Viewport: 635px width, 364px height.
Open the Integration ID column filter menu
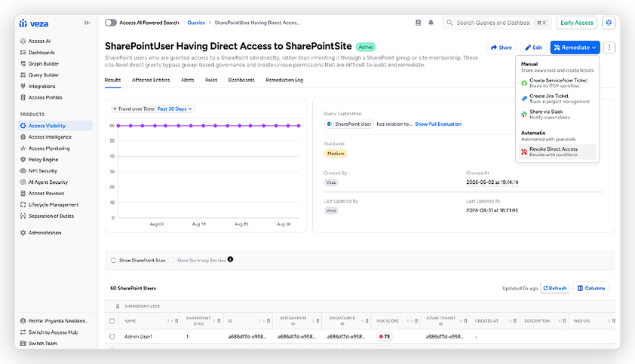[313, 321]
